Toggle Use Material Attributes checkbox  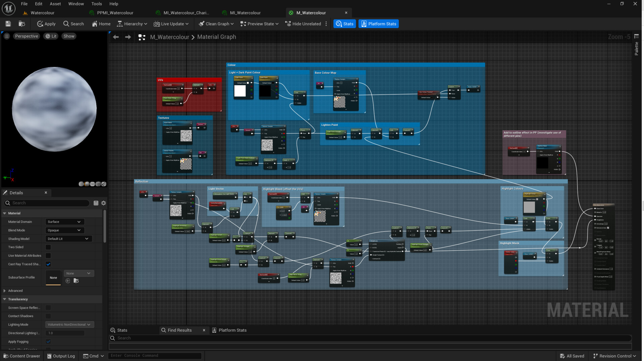point(48,256)
